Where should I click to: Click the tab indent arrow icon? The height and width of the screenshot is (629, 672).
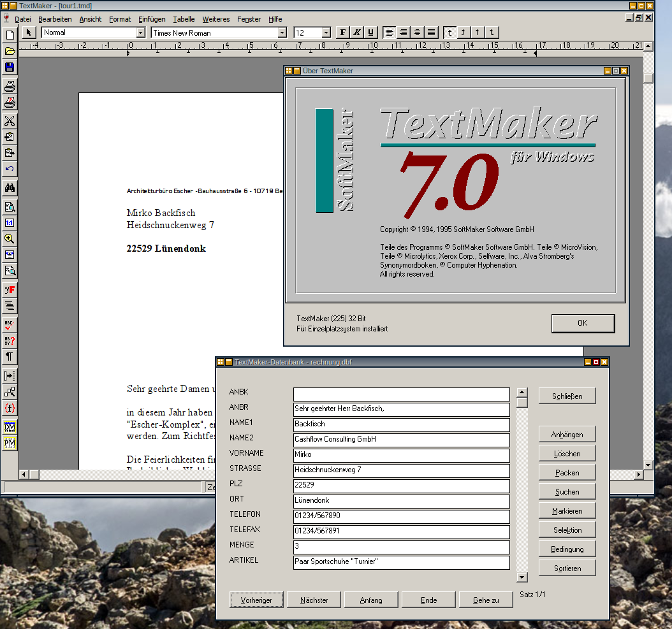coord(10,376)
